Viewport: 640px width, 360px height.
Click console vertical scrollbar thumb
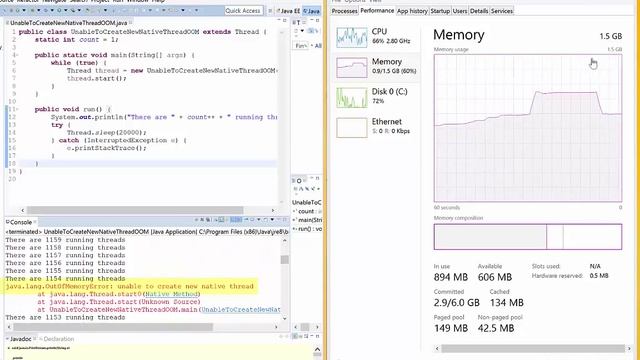284,260
